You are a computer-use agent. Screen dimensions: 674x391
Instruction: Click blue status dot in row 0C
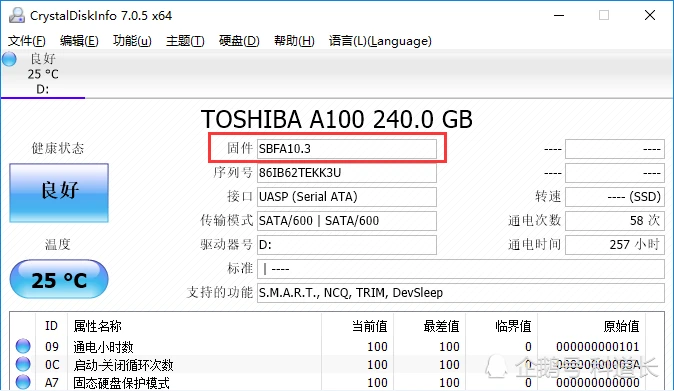23,364
